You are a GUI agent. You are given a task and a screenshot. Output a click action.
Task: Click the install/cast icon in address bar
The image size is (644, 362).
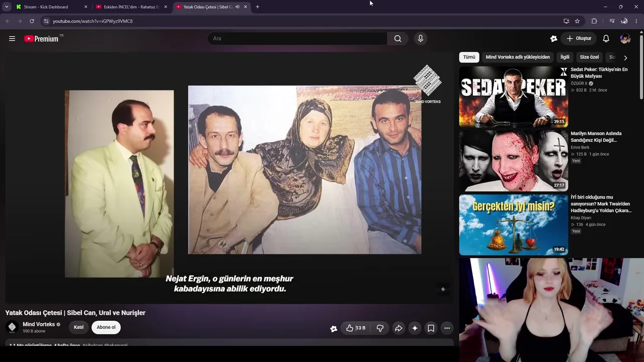point(566,21)
